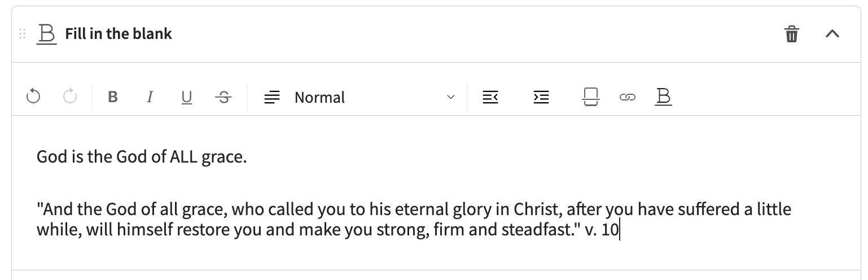The height and width of the screenshot is (280, 868).
Task: Click the underlined B blank icon in the toolbar
Action: tap(664, 97)
